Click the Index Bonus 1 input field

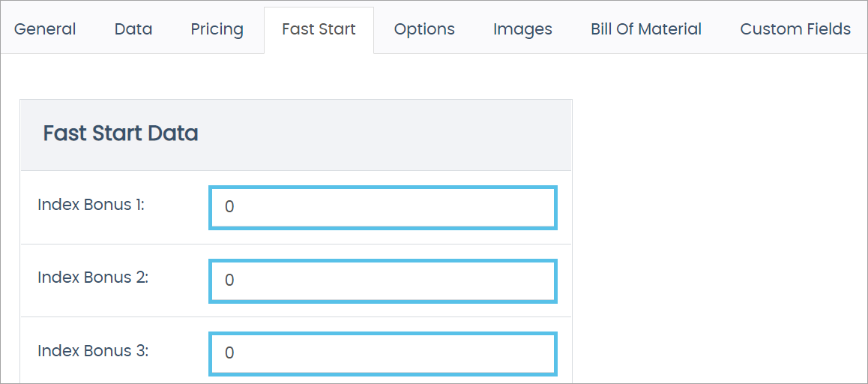(383, 207)
